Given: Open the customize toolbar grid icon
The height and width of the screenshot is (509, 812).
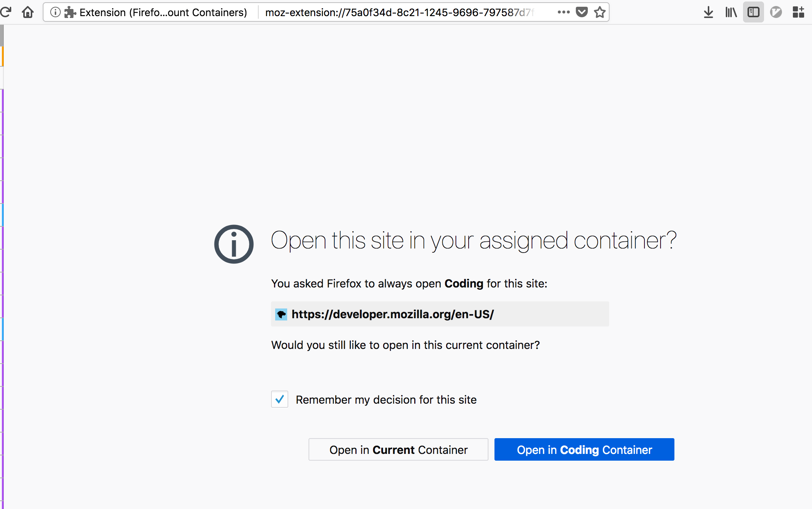Looking at the screenshot, I should pos(798,12).
